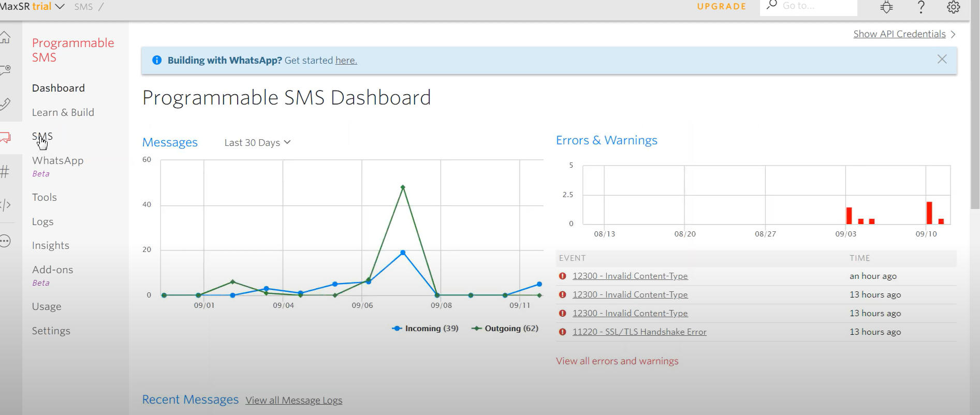Click the UPGRADE button
The width and height of the screenshot is (980, 415).
(x=721, y=7)
